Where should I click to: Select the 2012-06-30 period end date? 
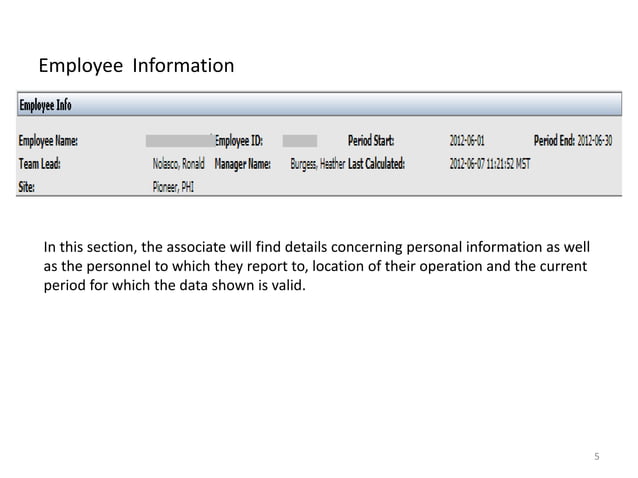coord(595,141)
